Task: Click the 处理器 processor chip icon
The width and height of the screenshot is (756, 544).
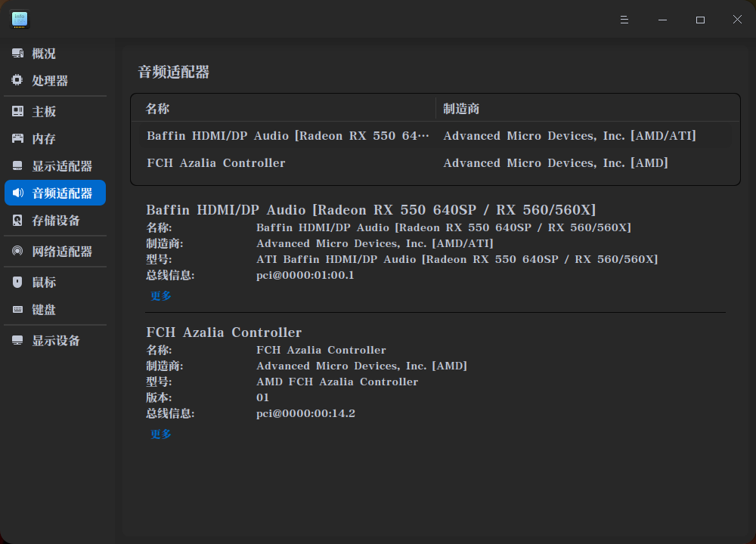Action: (x=17, y=80)
